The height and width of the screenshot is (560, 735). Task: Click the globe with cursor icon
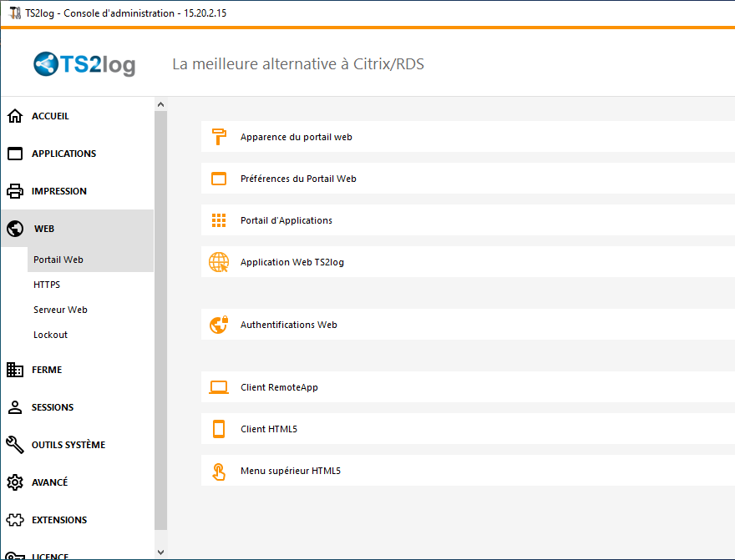[219, 262]
